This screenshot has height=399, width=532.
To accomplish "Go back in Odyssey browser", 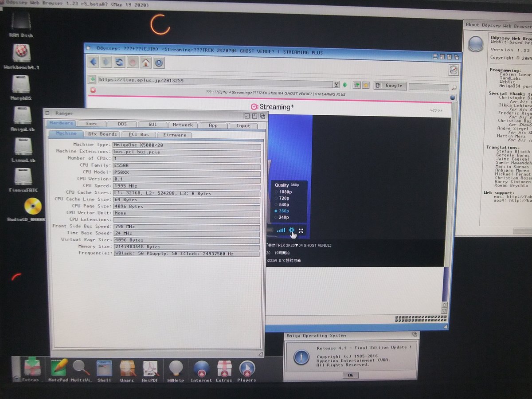I will 93,62.
